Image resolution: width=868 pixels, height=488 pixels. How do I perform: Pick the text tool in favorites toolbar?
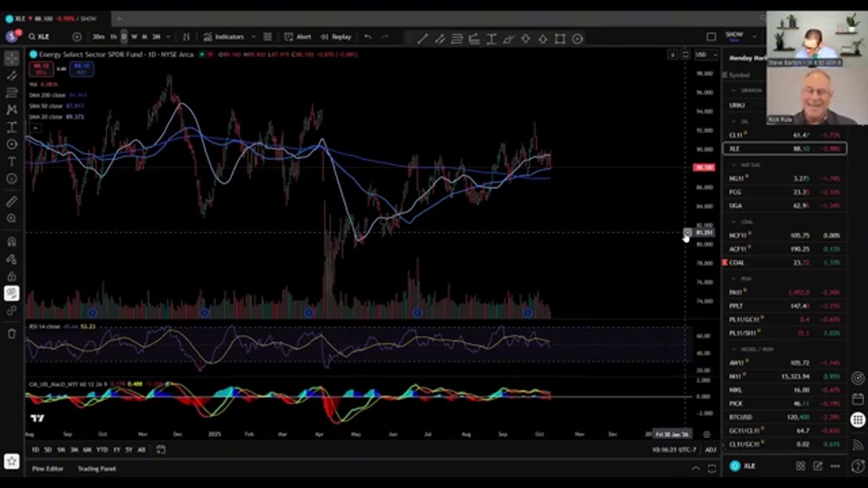pos(491,39)
